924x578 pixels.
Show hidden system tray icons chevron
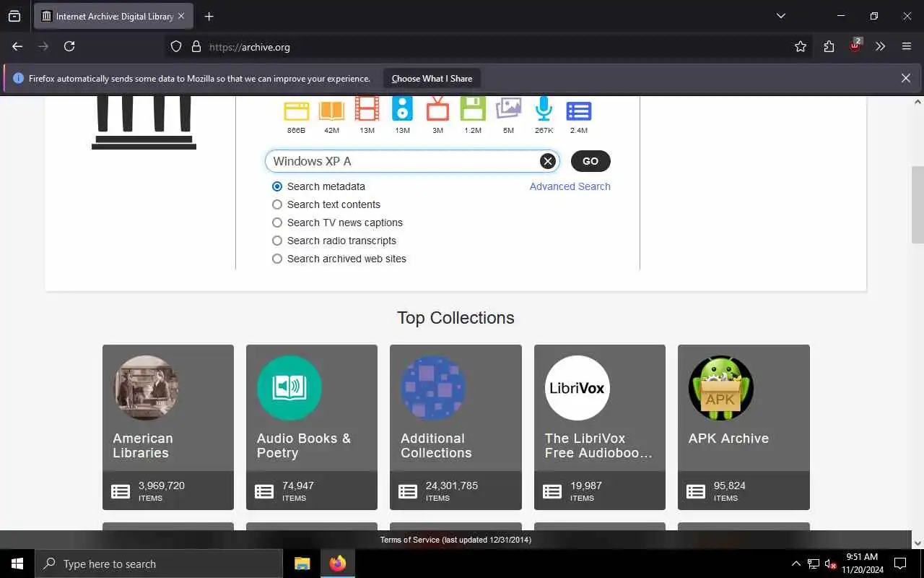point(796,564)
